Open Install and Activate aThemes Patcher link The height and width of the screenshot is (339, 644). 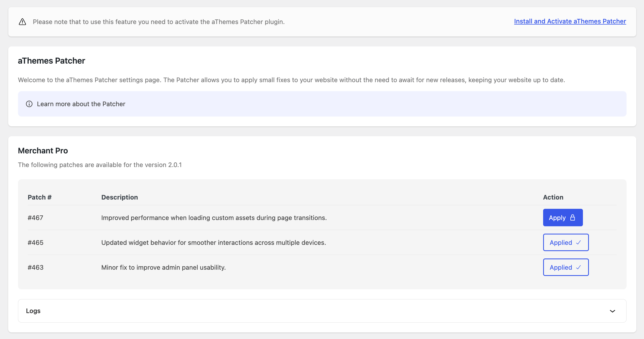tap(570, 21)
